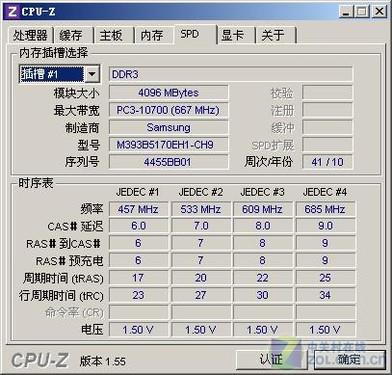Click the JEDEC #2 frequency 533 MHz
The image size is (392, 375).
pos(201,209)
